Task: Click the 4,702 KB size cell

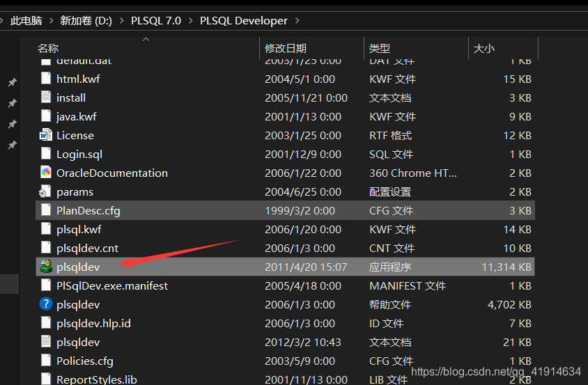Action: [509, 304]
